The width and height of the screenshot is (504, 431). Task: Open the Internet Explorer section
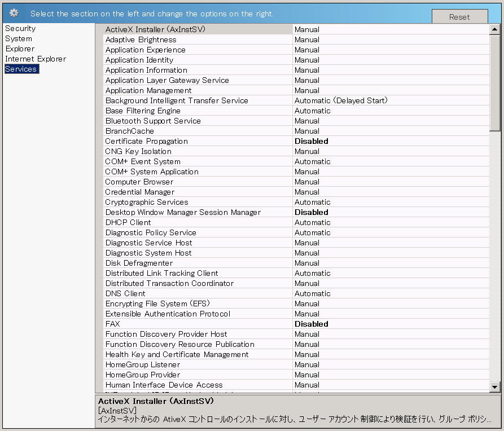(36, 59)
